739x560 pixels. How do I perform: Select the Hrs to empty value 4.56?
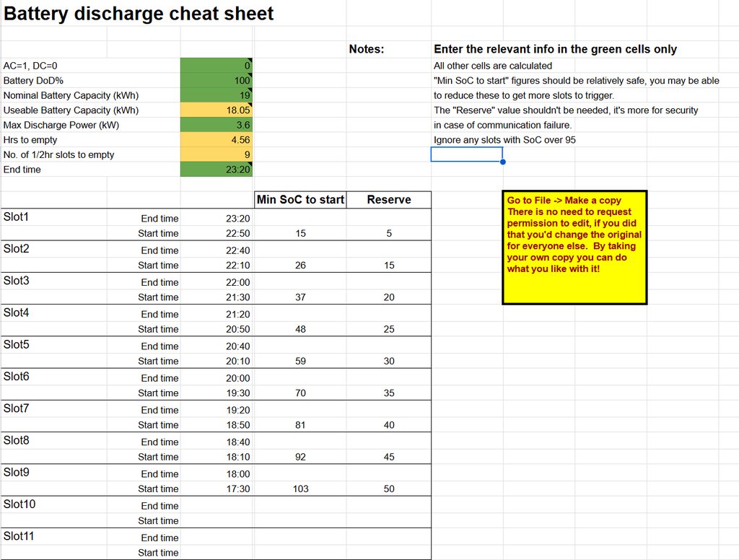(x=217, y=140)
